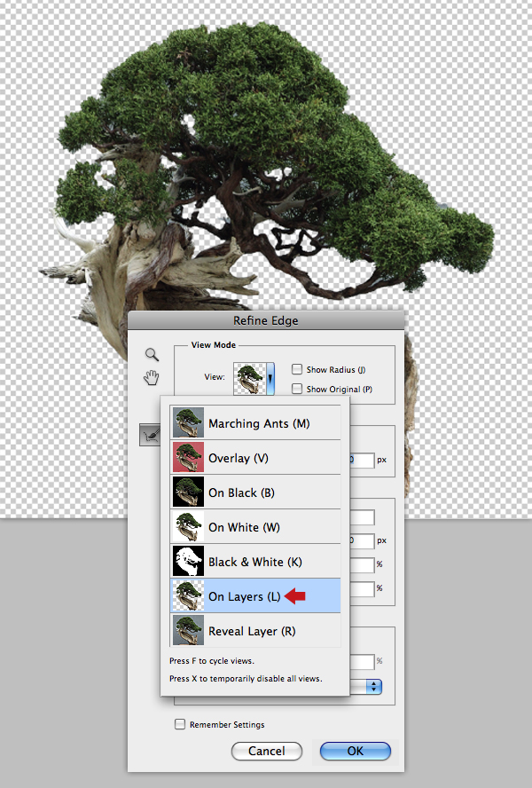Click the Cancel button
The width and height of the screenshot is (532, 788).
pos(267,751)
